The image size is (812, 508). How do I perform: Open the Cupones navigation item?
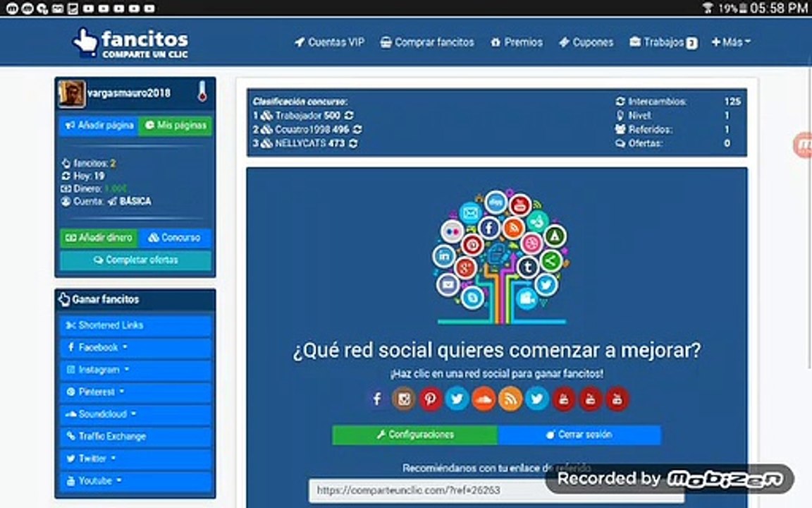pos(586,42)
